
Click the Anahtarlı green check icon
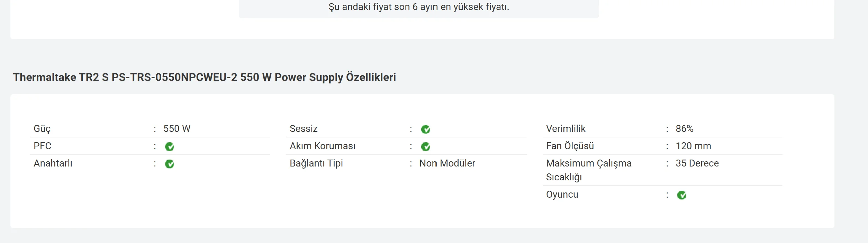coord(170,164)
